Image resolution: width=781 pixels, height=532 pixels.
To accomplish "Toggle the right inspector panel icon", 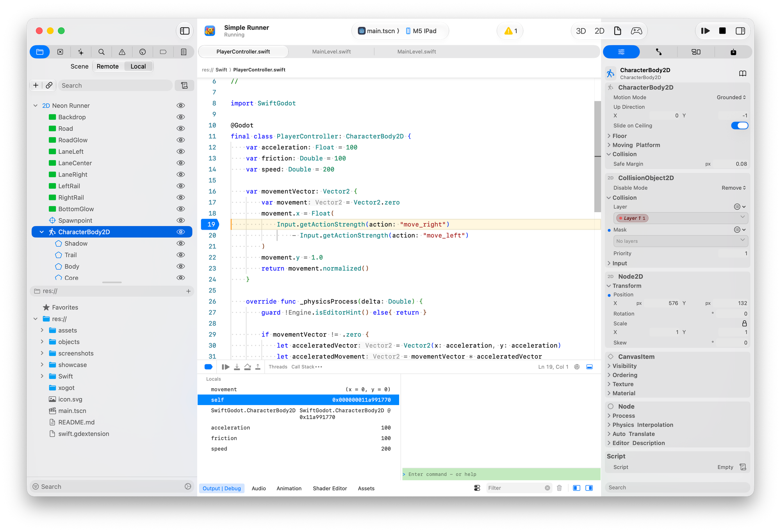I will coord(740,31).
